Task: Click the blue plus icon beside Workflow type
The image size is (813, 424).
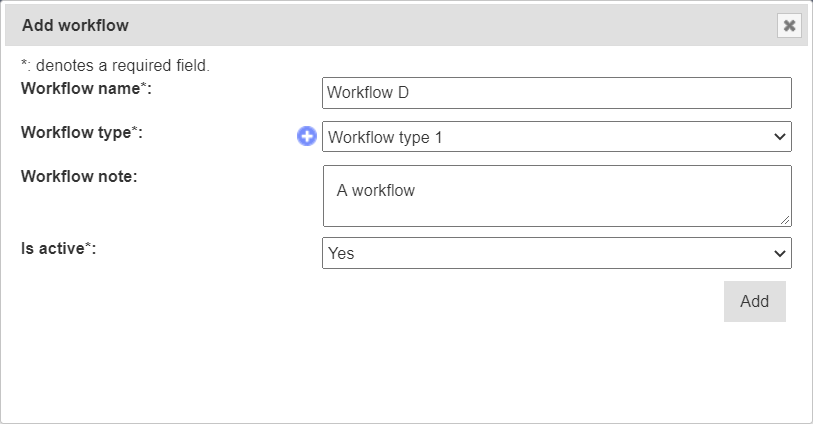Action: (x=307, y=137)
